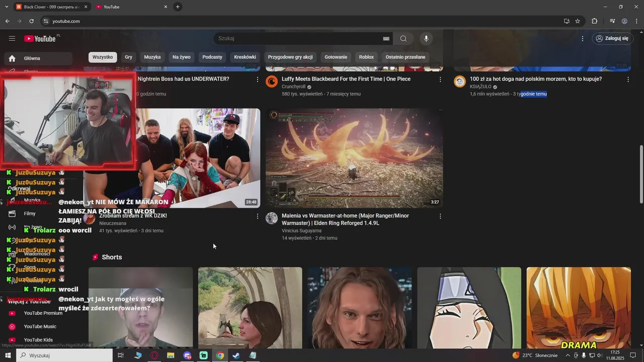
Task: Close the YouTube browser tab
Action: pos(166,7)
